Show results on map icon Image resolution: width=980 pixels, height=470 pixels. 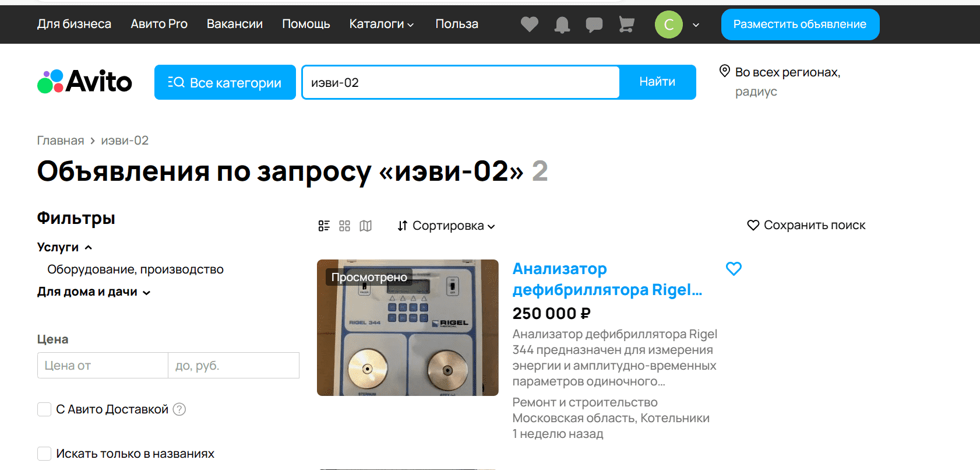[x=365, y=226]
